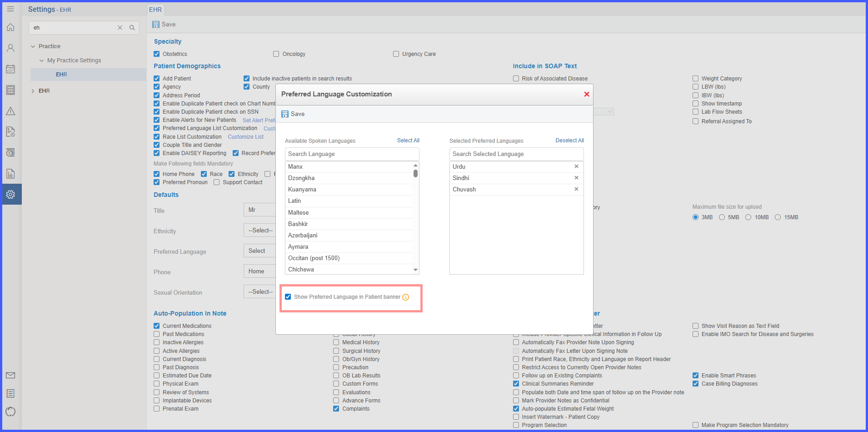The image size is (868, 432).
Task: Open the Home icon in left sidebar
Action: click(10, 27)
